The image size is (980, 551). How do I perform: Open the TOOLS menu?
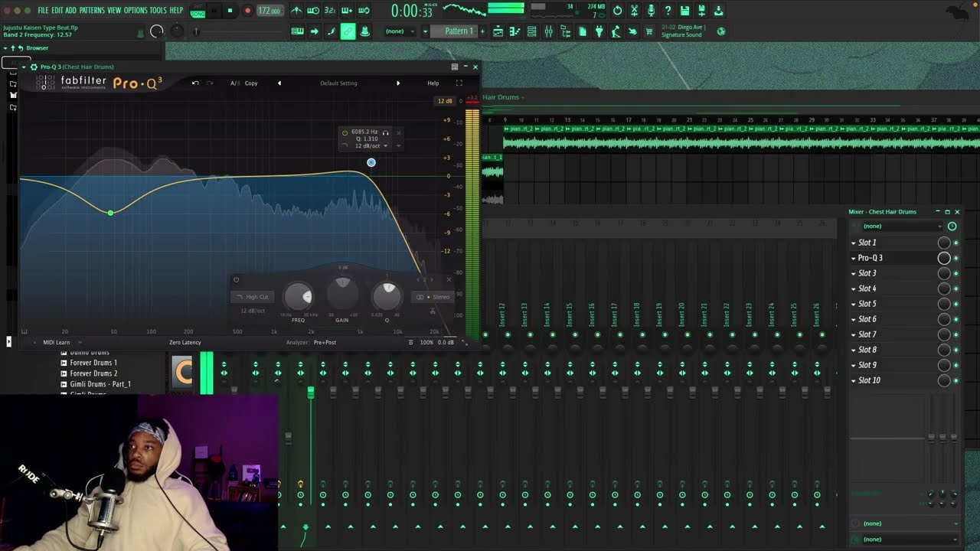click(x=158, y=11)
